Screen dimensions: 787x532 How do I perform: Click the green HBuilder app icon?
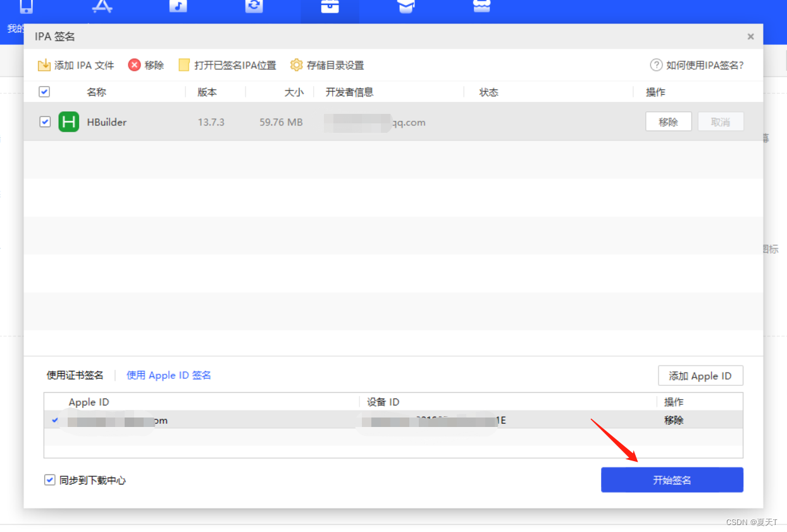pyautogui.click(x=68, y=121)
